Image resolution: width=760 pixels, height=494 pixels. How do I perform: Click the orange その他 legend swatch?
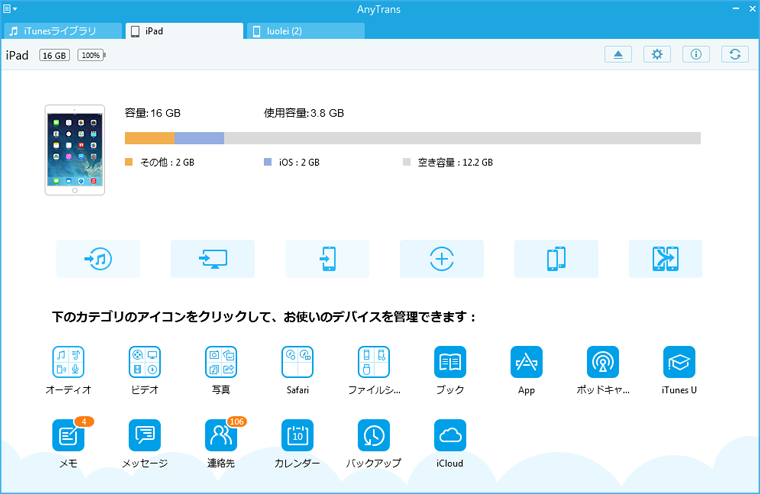point(128,162)
